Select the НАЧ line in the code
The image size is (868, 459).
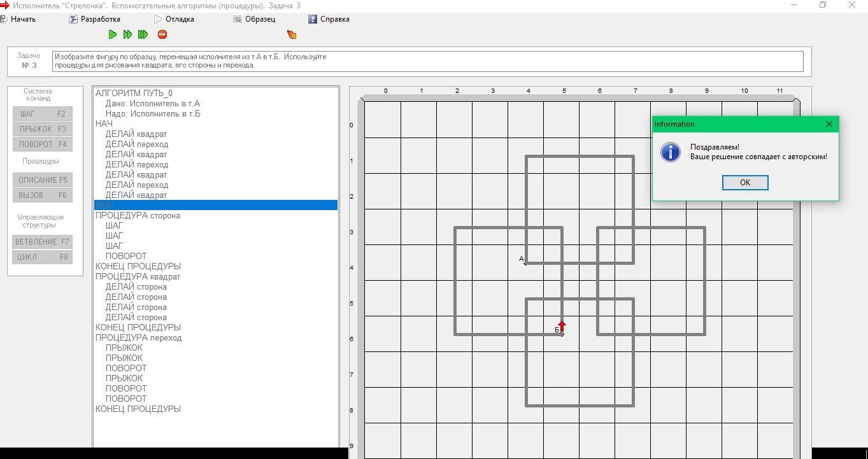click(104, 124)
